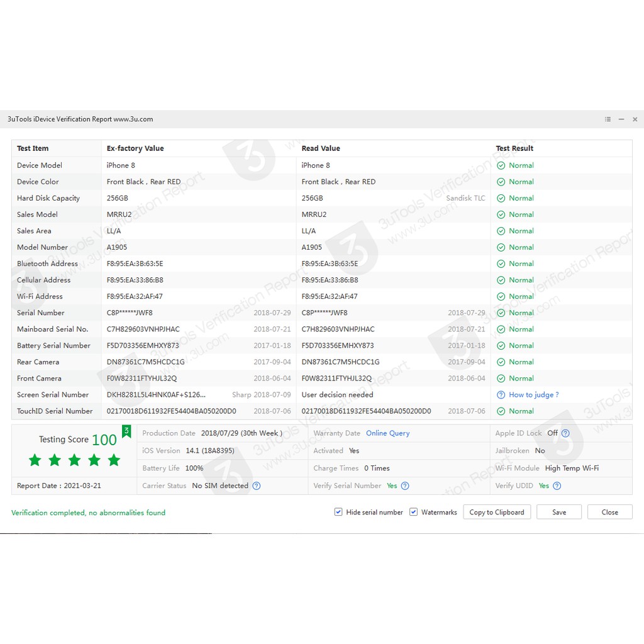This screenshot has width=644, height=644.
Task: Open the Warranty Date Online Query link
Action: coord(387,433)
